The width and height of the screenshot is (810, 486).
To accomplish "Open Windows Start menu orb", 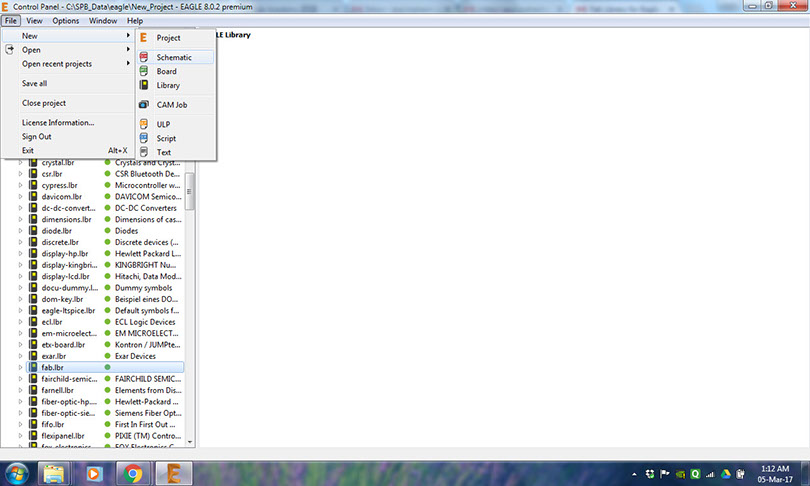I will click(x=17, y=474).
